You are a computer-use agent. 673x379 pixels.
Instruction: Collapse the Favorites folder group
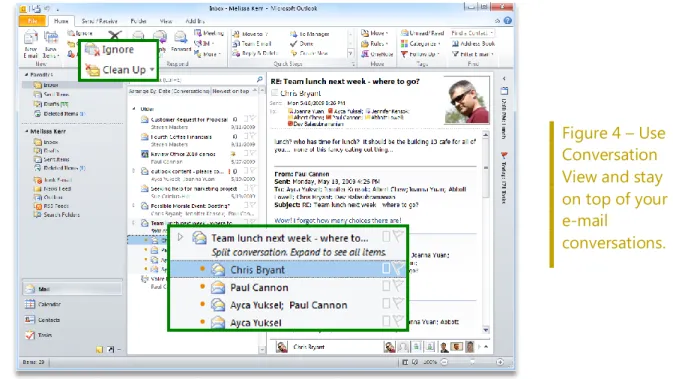point(26,75)
